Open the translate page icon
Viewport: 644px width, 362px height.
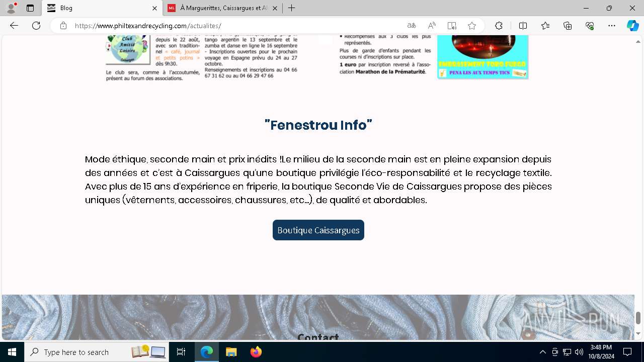(x=412, y=26)
